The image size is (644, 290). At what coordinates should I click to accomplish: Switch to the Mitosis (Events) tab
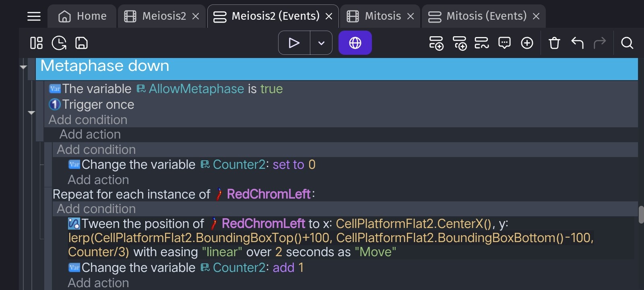click(484, 16)
